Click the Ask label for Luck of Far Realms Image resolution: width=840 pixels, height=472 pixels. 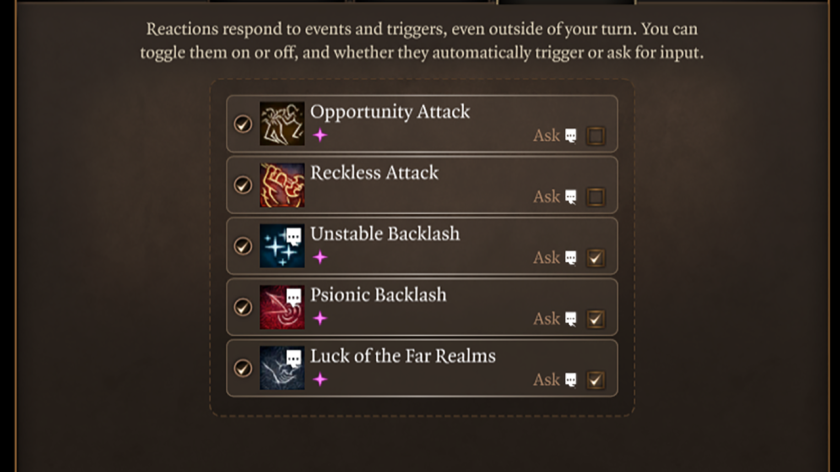(546, 380)
